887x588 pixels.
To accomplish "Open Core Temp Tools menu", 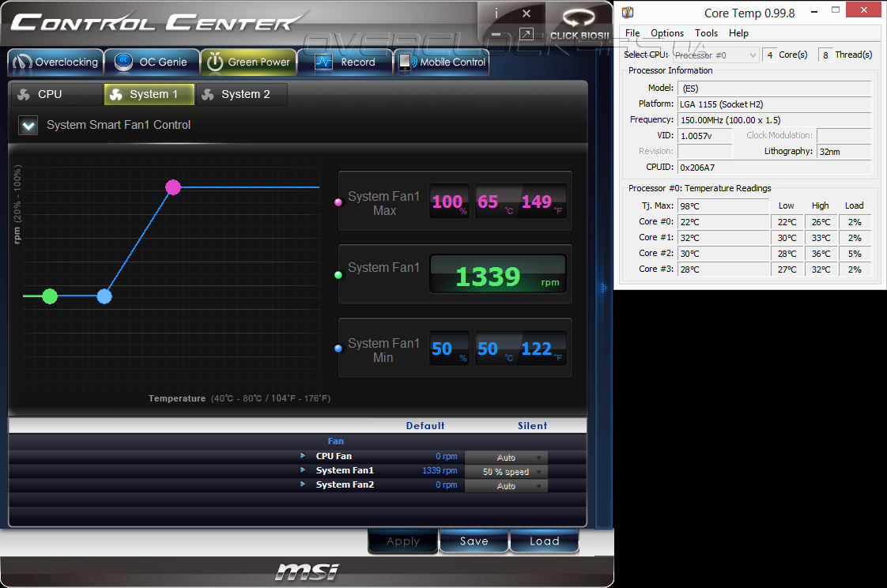I will click(706, 32).
